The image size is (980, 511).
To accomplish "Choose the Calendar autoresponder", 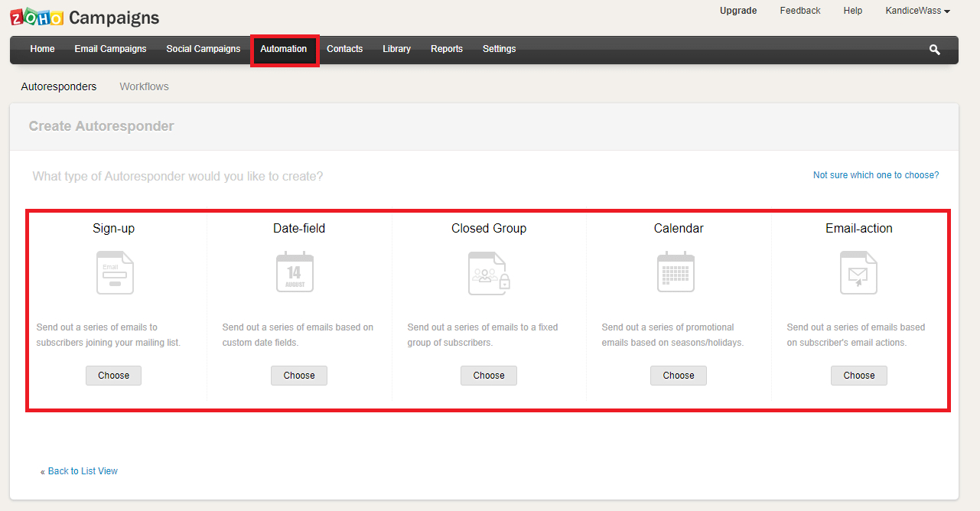I will point(679,376).
